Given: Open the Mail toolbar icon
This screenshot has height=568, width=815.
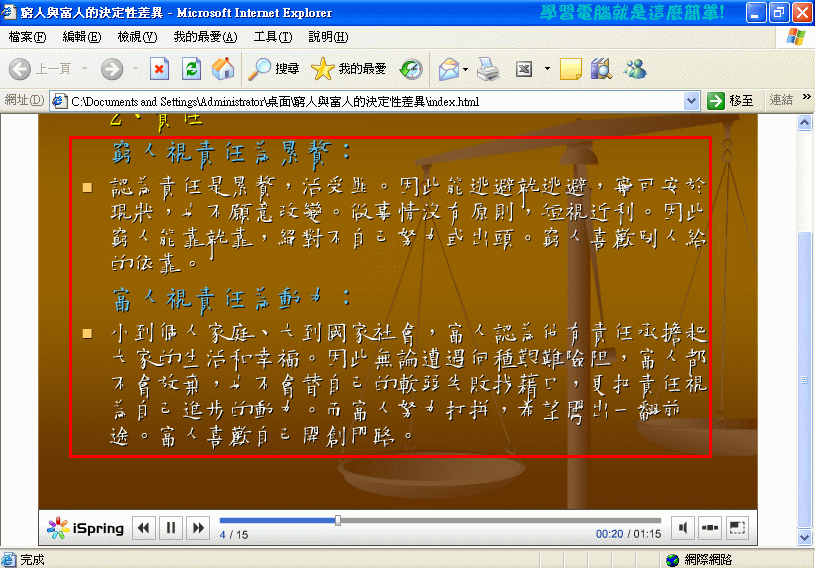Looking at the screenshot, I should (448, 69).
